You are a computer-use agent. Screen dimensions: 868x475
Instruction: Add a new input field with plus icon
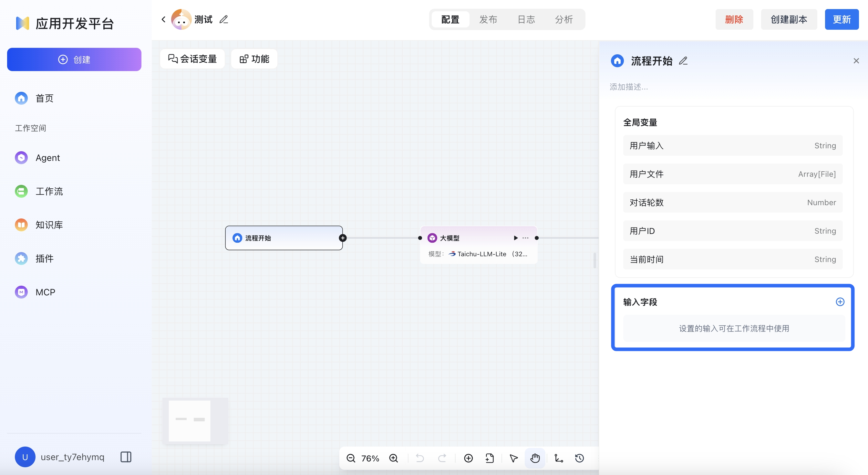(840, 302)
